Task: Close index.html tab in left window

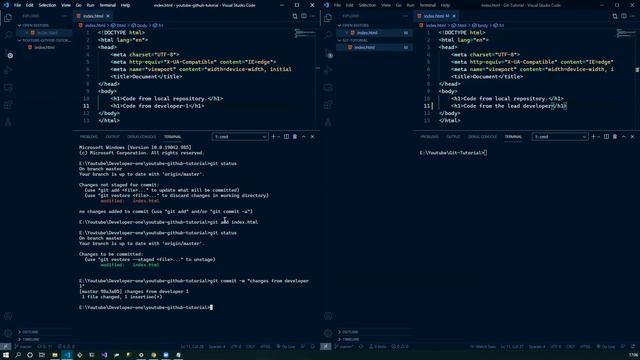Action: tap(108, 16)
